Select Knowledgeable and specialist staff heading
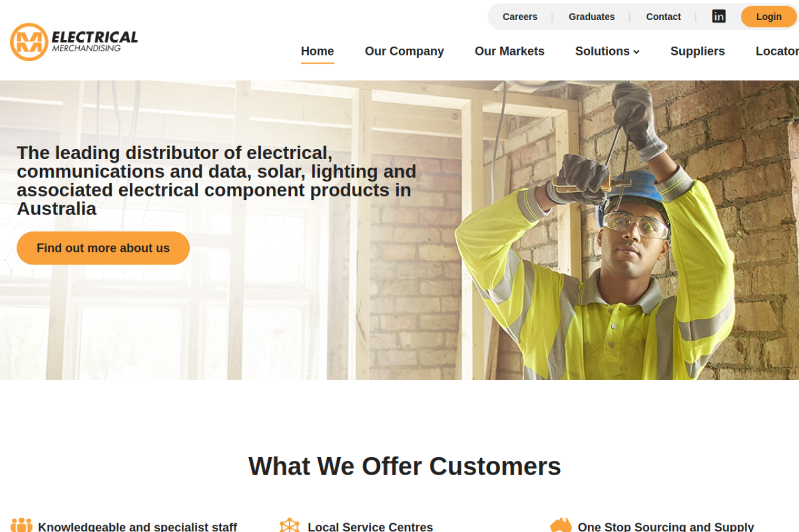 [137, 526]
